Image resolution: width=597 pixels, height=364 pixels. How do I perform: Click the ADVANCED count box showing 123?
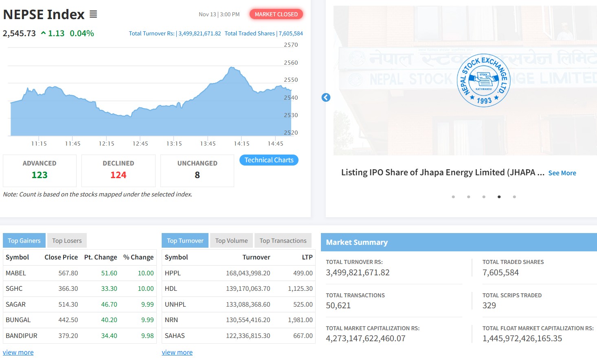[40, 170]
